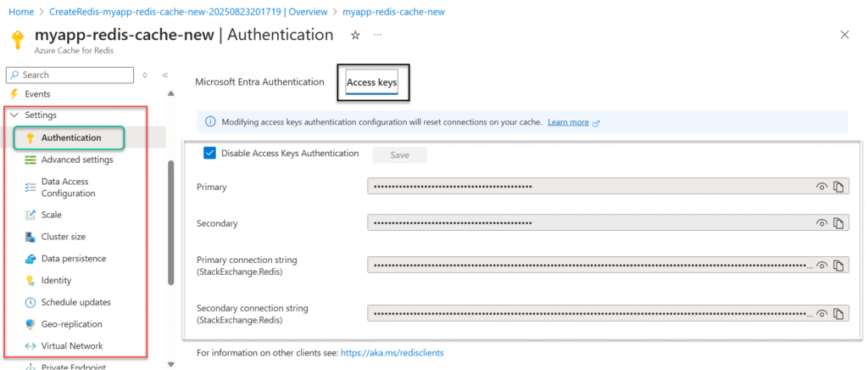This screenshot has height=370, width=868.
Task: Open Schedule updates page
Action: coord(75,302)
